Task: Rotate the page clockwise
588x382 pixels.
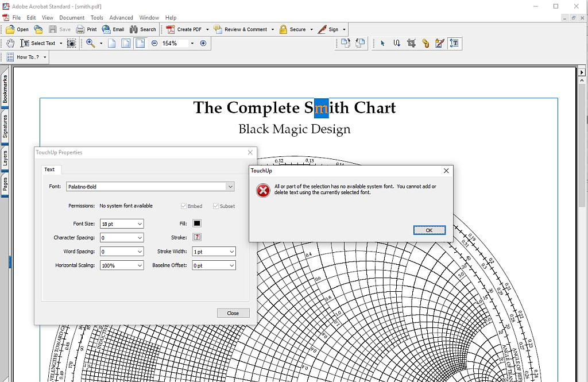Action: [x=345, y=43]
